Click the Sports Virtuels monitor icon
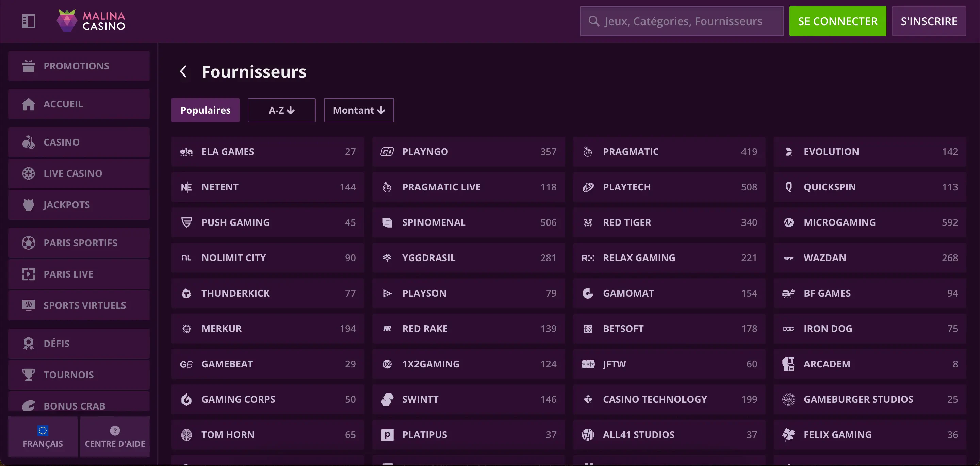The height and width of the screenshot is (466, 980). (x=29, y=305)
